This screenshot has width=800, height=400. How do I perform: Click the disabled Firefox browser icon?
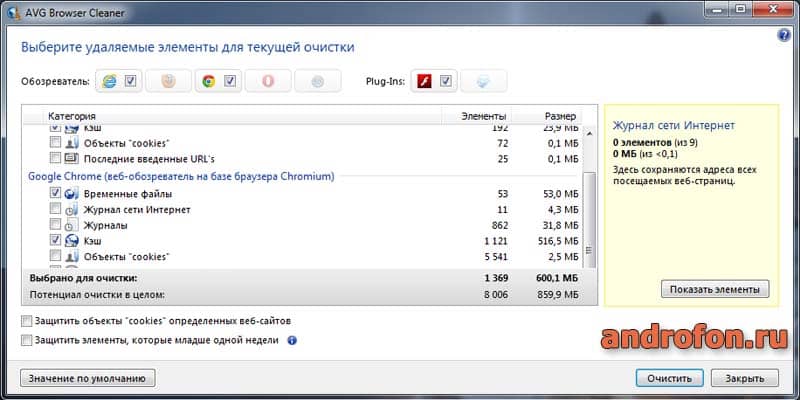tap(168, 81)
